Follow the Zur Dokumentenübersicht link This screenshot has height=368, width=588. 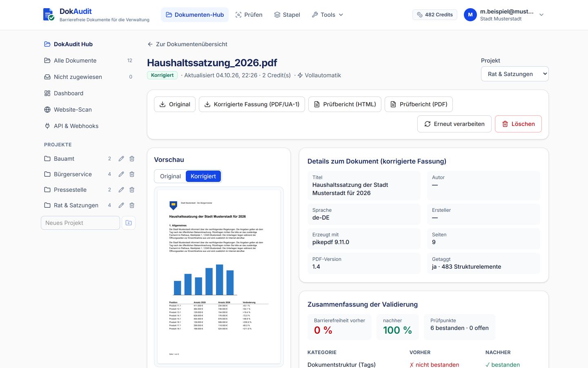coord(187,44)
